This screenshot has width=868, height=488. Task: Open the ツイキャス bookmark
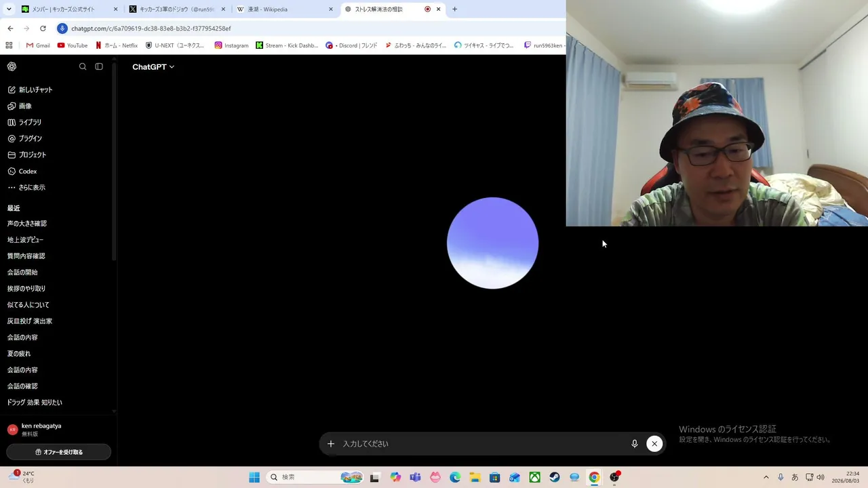(x=484, y=45)
